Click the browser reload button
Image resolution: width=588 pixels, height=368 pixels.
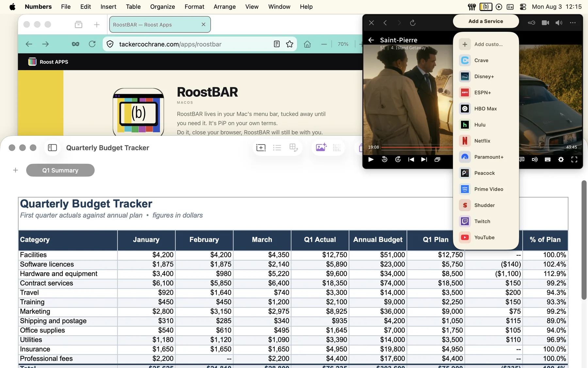click(x=92, y=44)
